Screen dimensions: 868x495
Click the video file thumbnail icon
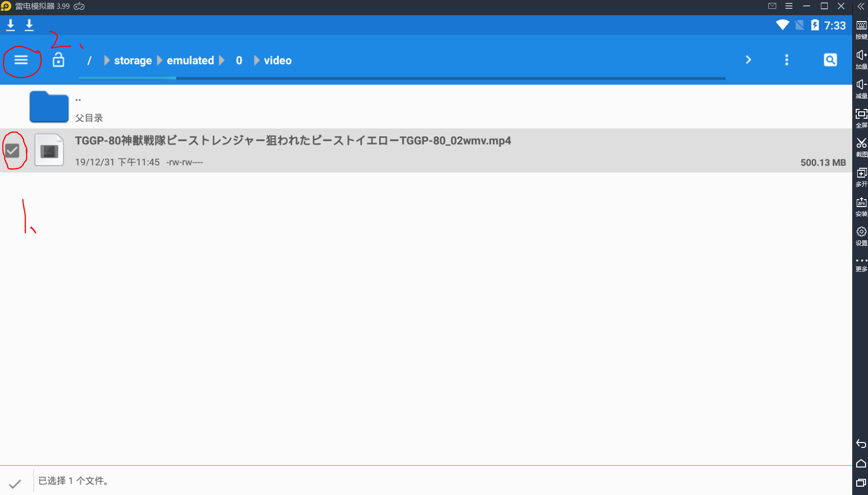tap(49, 151)
